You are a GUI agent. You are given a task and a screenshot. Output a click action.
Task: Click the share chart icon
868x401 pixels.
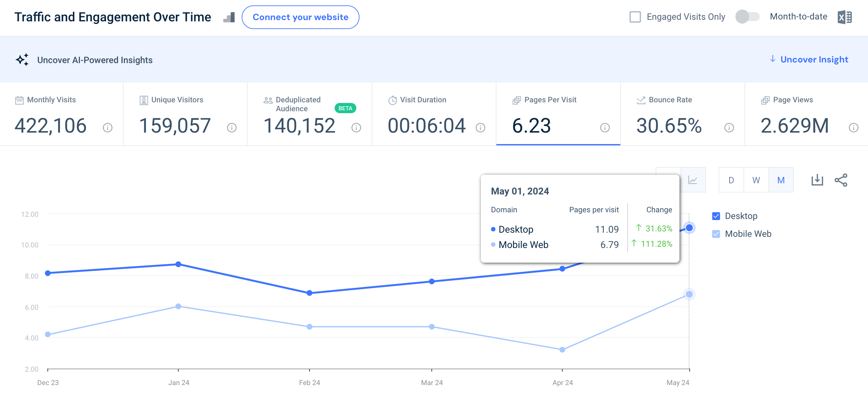841,180
